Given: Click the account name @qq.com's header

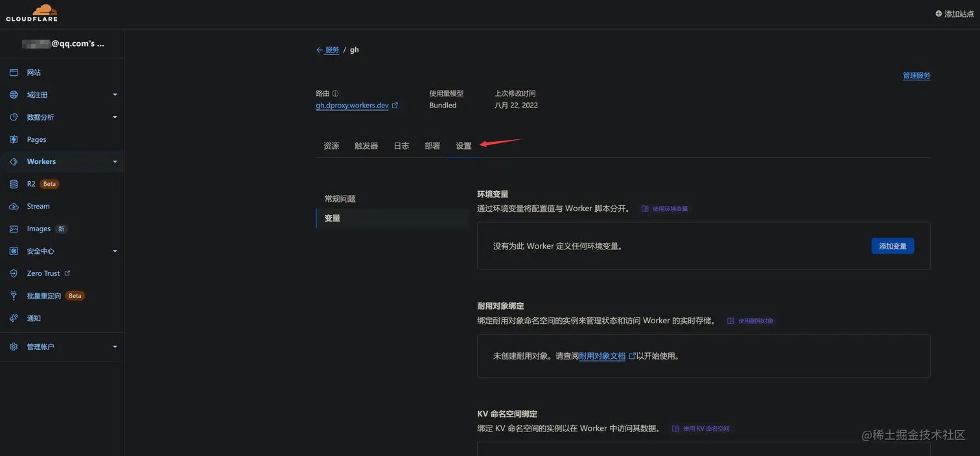Looking at the screenshot, I should tap(62, 43).
